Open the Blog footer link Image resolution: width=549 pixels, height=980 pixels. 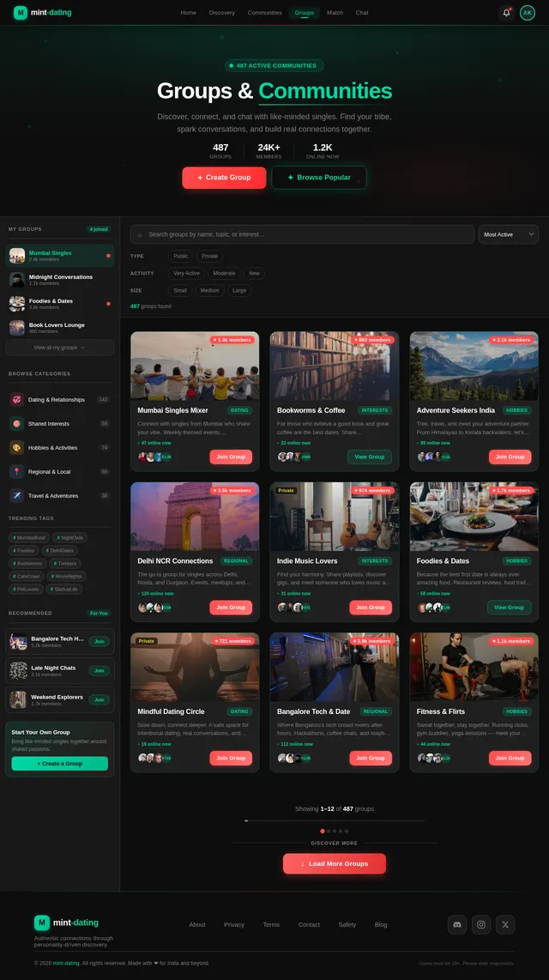(381, 924)
